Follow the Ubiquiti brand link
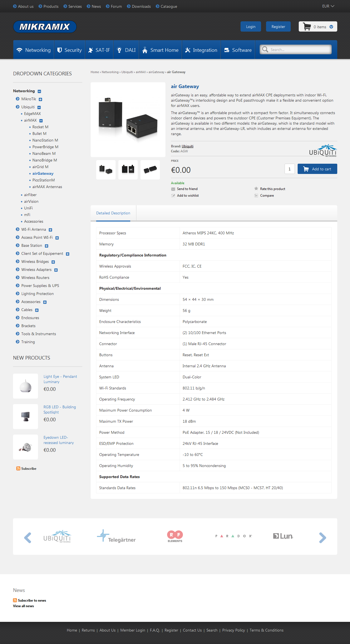The width and height of the screenshot is (350, 644). (x=188, y=146)
